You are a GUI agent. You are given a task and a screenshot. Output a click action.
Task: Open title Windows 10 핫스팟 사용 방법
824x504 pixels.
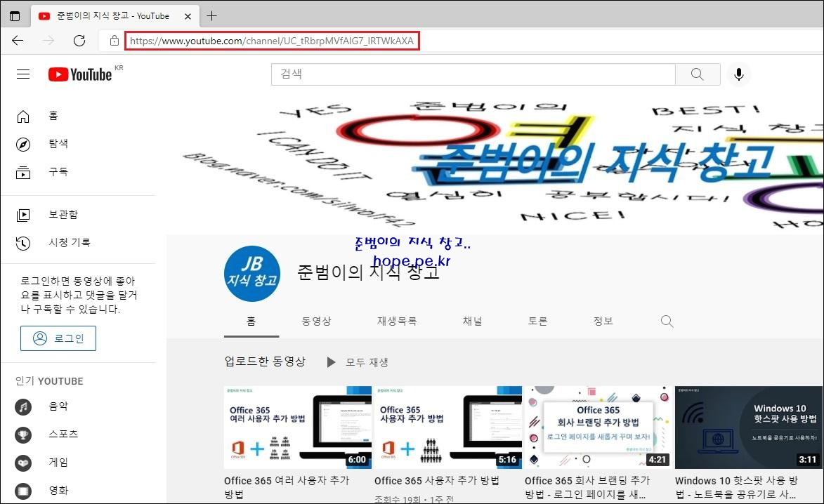coord(736,487)
